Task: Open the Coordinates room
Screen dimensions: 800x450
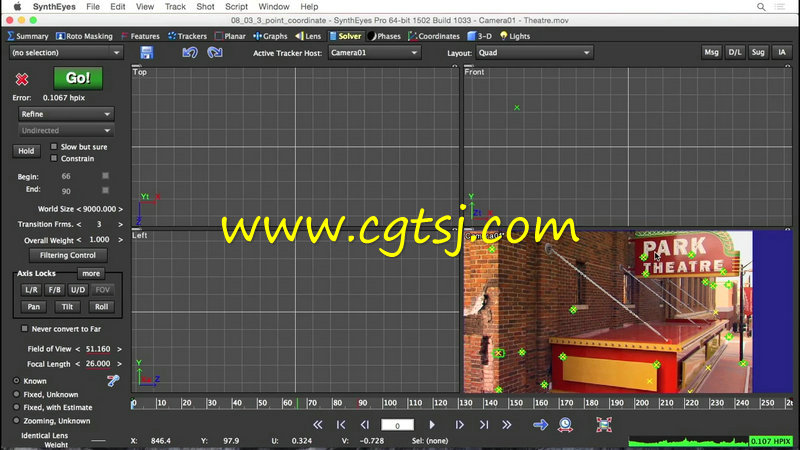Action: 434,36
